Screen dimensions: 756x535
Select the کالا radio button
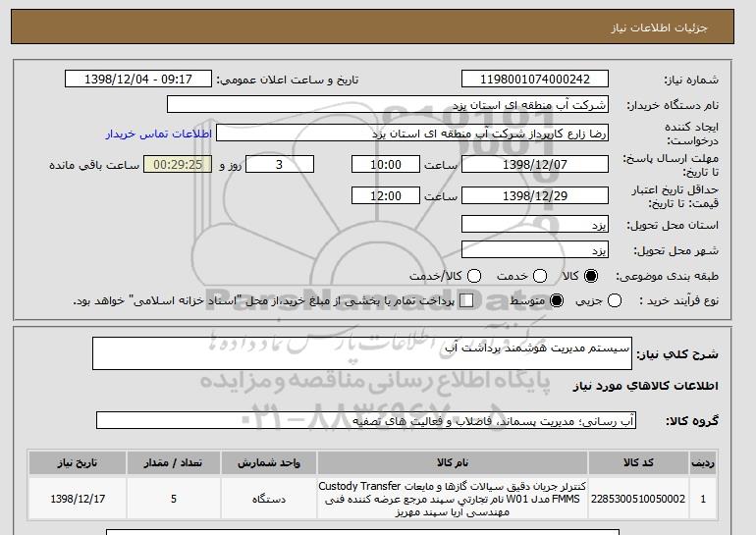(x=591, y=276)
